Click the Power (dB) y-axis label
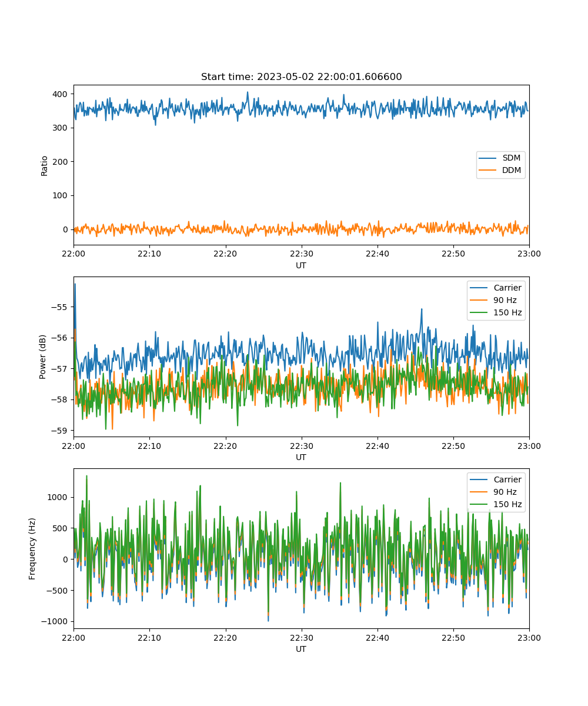This screenshot has height=706, width=588. [43, 357]
